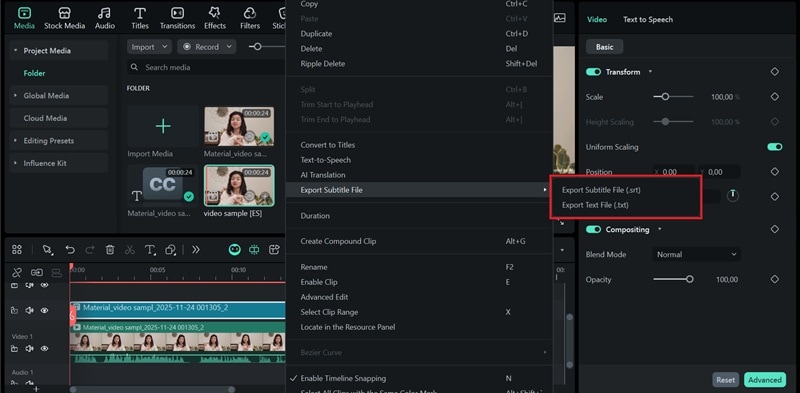Expand the Influence Kit tree item
Image resolution: width=800 pixels, height=393 pixels.
tap(15, 163)
